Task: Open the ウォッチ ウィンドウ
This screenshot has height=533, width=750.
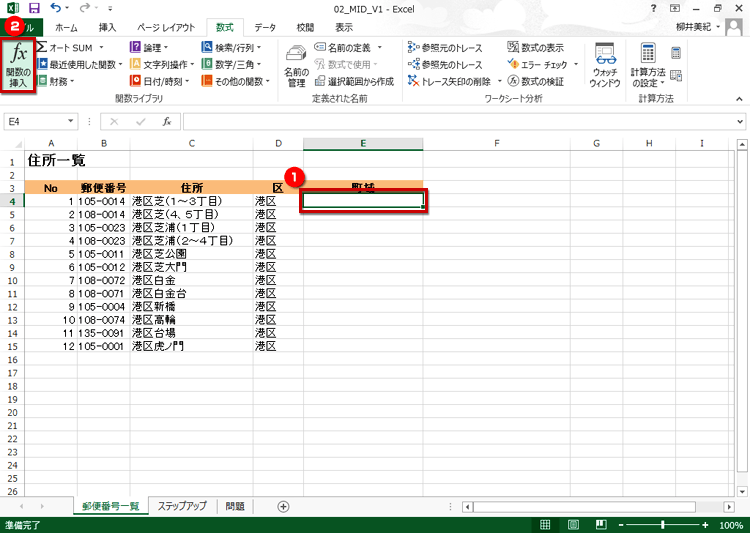Action: [605, 65]
